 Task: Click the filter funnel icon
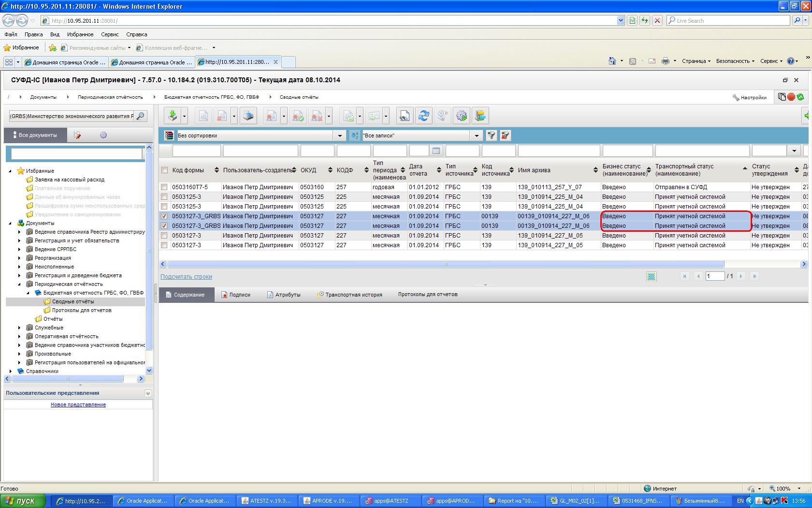click(x=491, y=135)
